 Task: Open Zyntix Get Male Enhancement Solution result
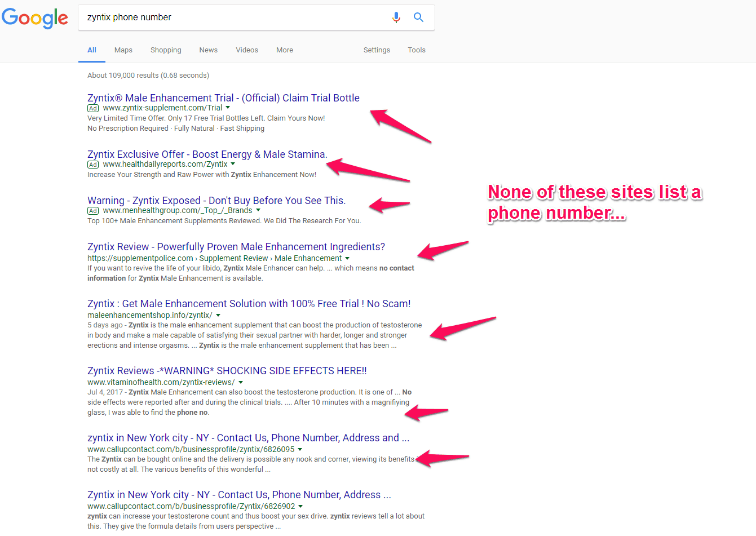tap(249, 303)
